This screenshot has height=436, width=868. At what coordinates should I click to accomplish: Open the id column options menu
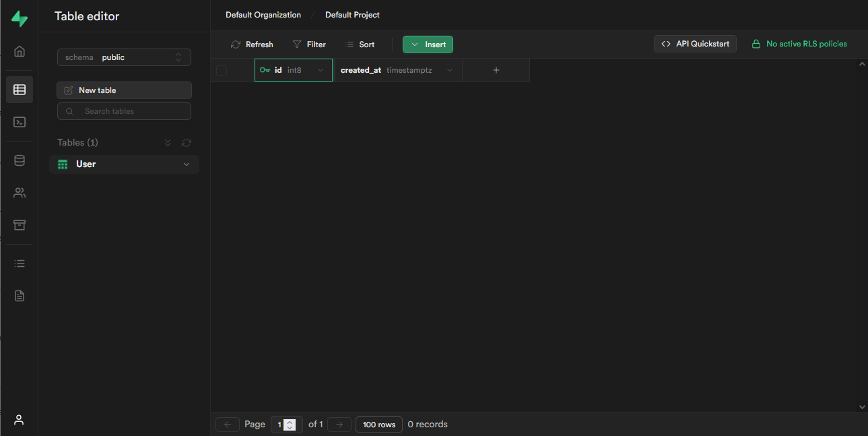(x=321, y=69)
